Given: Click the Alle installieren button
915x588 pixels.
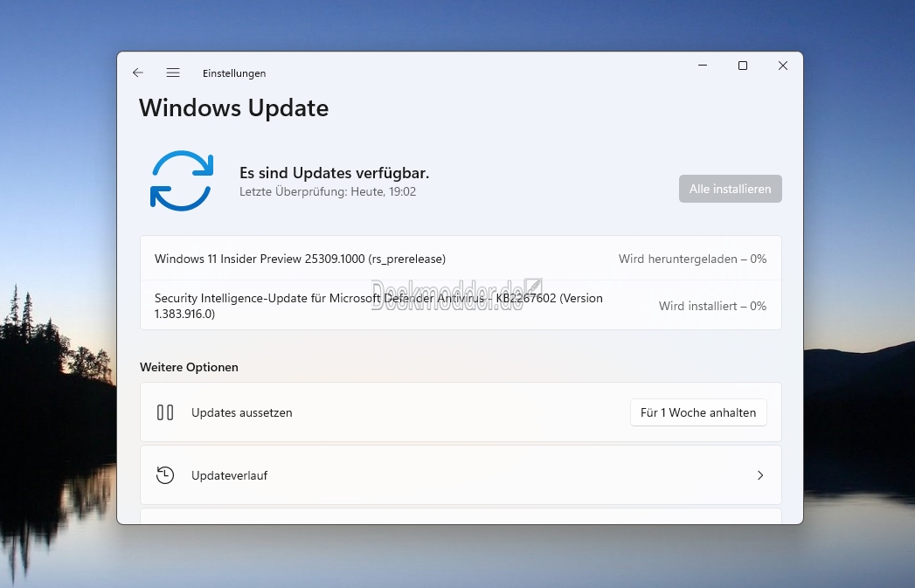Looking at the screenshot, I should pyautogui.click(x=730, y=189).
